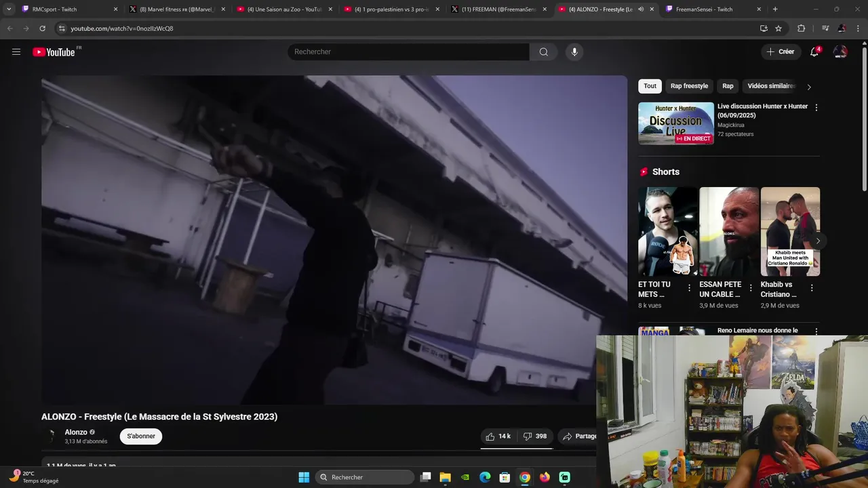Open the Alonzo channel name link
Image resolution: width=868 pixels, height=488 pixels.
click(x=75, y=432)
